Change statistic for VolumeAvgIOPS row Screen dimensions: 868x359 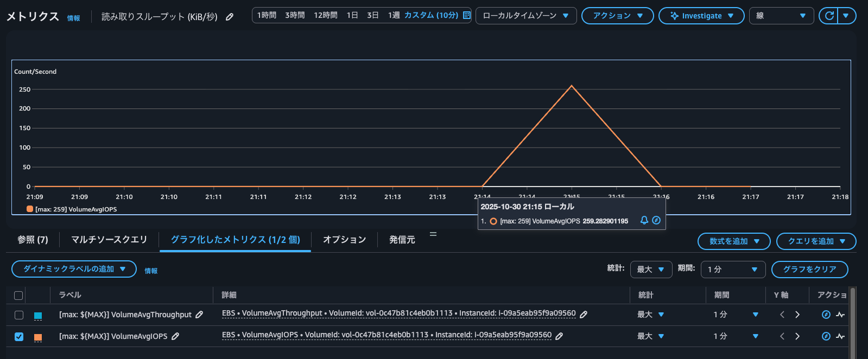(x=651, y=336)
